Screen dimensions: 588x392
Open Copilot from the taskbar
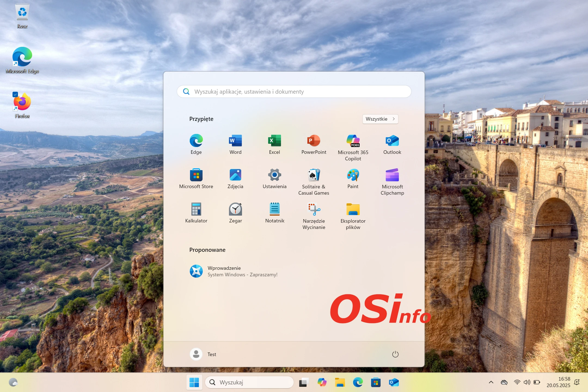click(322, 382)
